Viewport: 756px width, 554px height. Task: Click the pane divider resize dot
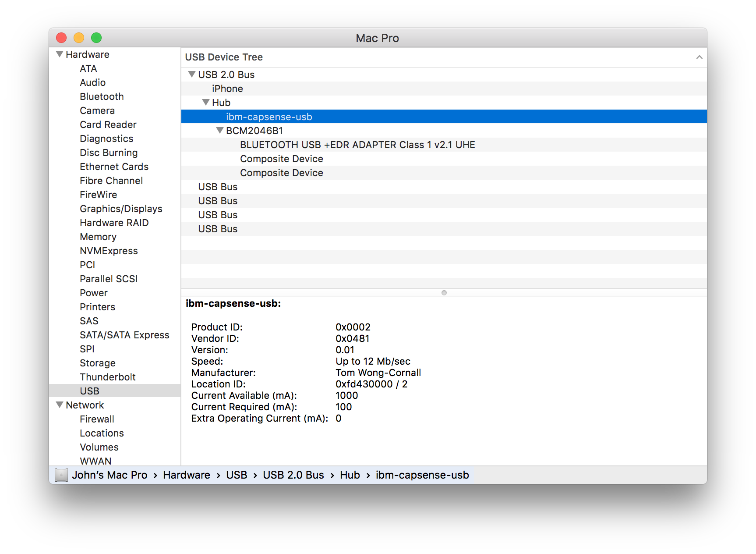pyautogui.click(x=444, y=292)
